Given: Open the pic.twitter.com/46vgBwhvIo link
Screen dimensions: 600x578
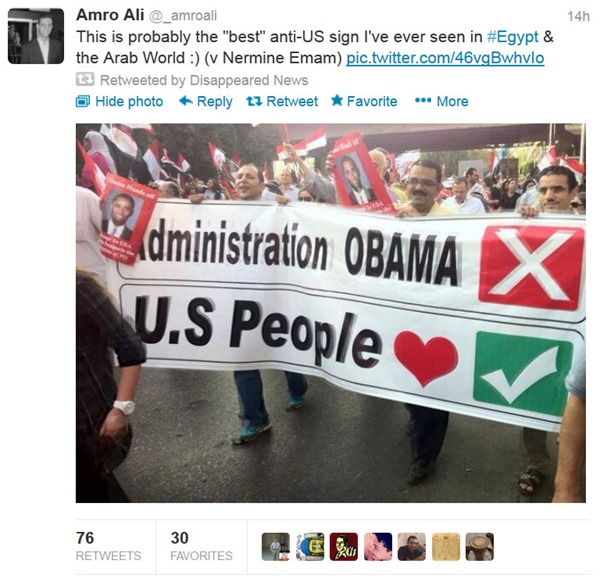Looking at the screenshot, I should 445,58.
